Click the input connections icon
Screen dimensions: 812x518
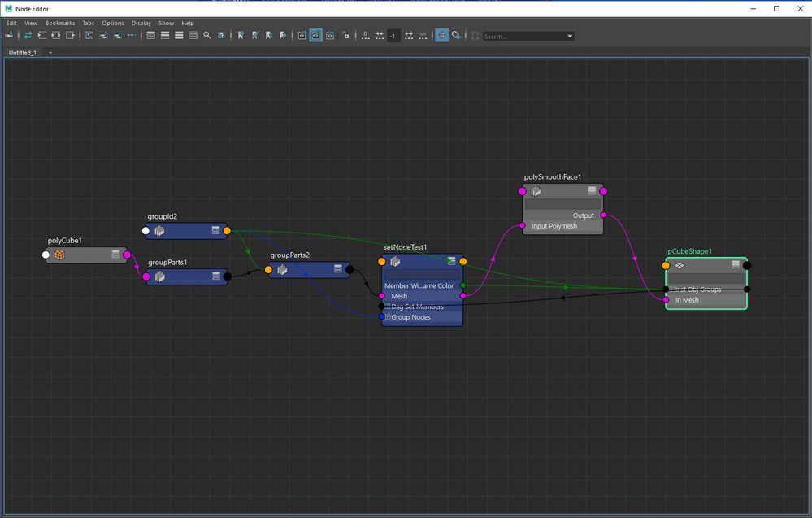point(42,35)
